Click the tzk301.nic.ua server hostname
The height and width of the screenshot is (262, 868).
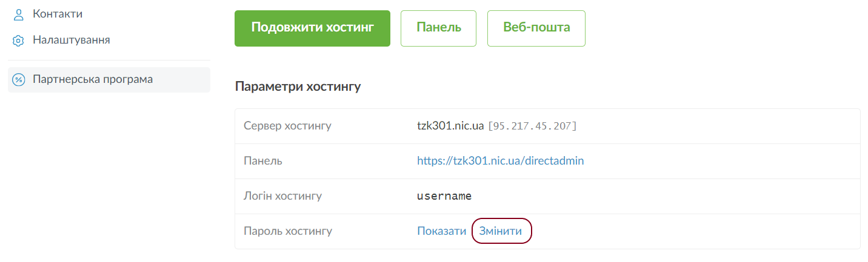click(x=450, y=126)
